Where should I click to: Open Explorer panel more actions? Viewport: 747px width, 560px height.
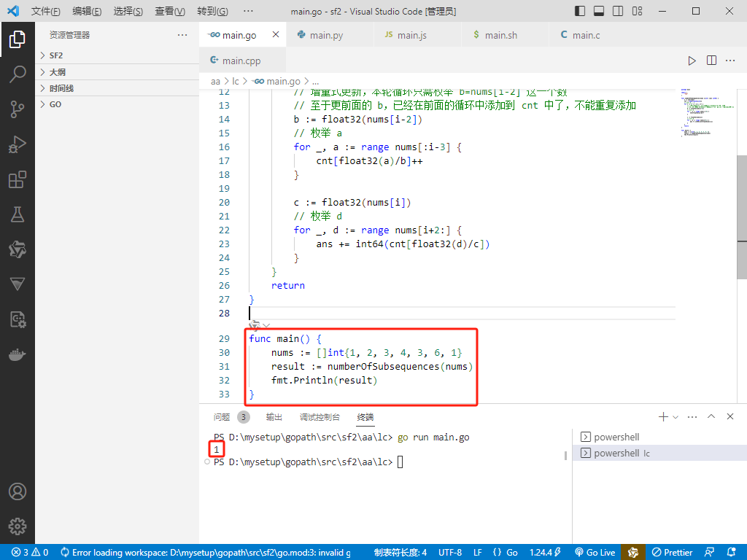click(x=182, y=35)
